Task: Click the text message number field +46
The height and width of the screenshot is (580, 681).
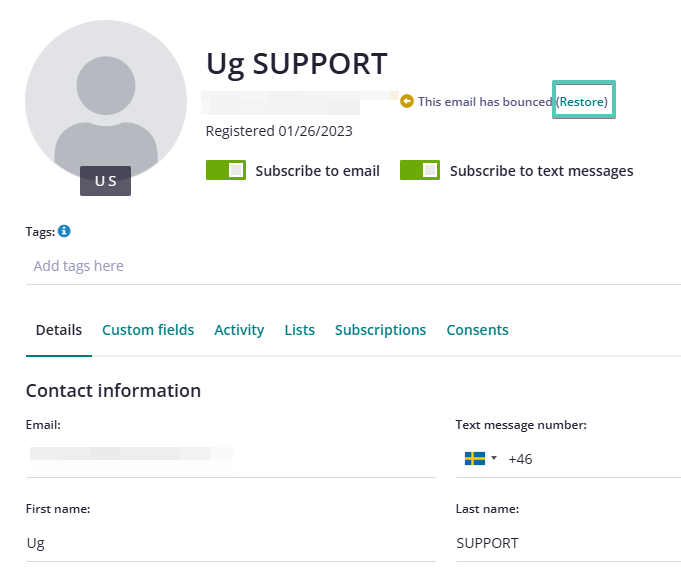Action: click(x=593, y=459)
